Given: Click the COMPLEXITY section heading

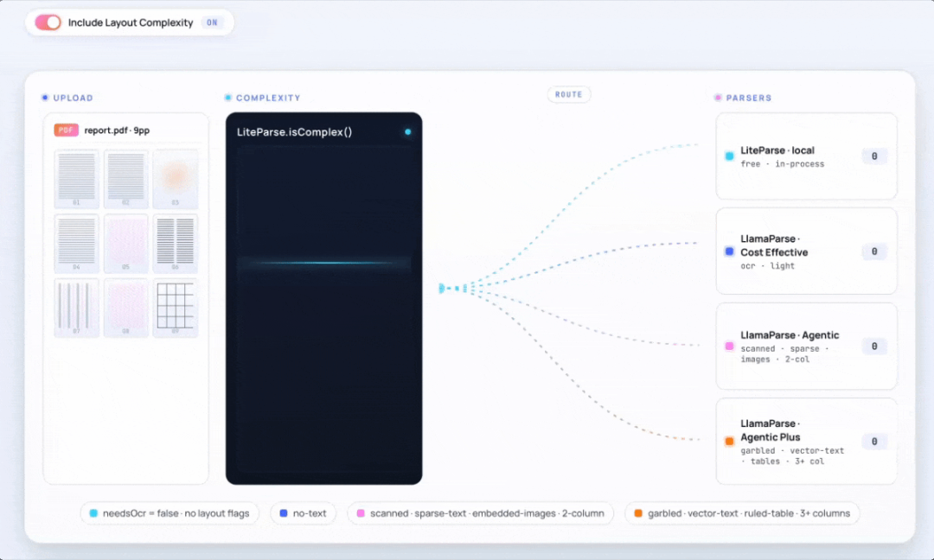Looking at the screenshot, I should tap(268, 98).
